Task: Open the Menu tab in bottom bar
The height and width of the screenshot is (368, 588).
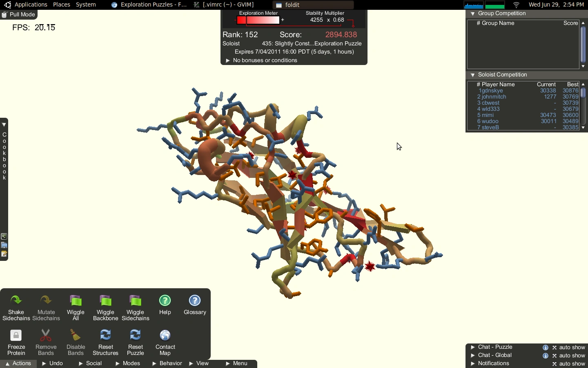Action: tap(237, 364)
